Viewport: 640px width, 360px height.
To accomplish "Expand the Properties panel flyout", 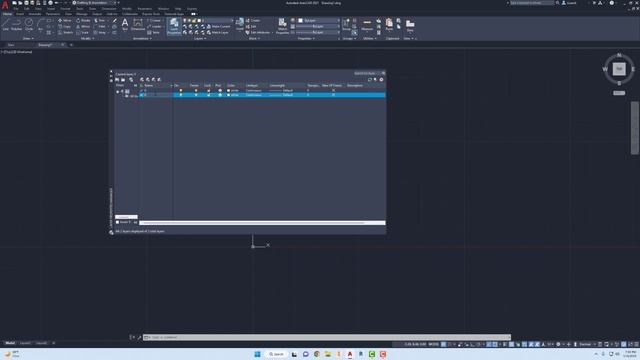I will pos(306,38).
